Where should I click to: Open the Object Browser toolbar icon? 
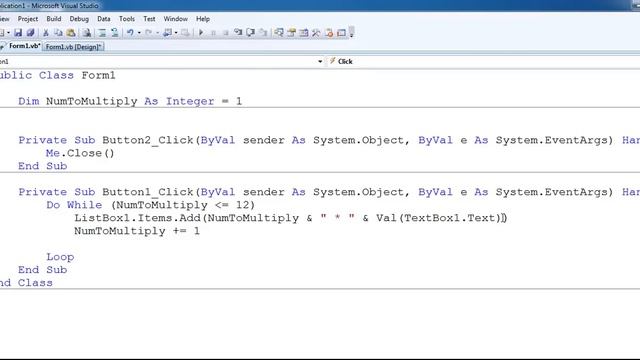[x=304, y=33]
